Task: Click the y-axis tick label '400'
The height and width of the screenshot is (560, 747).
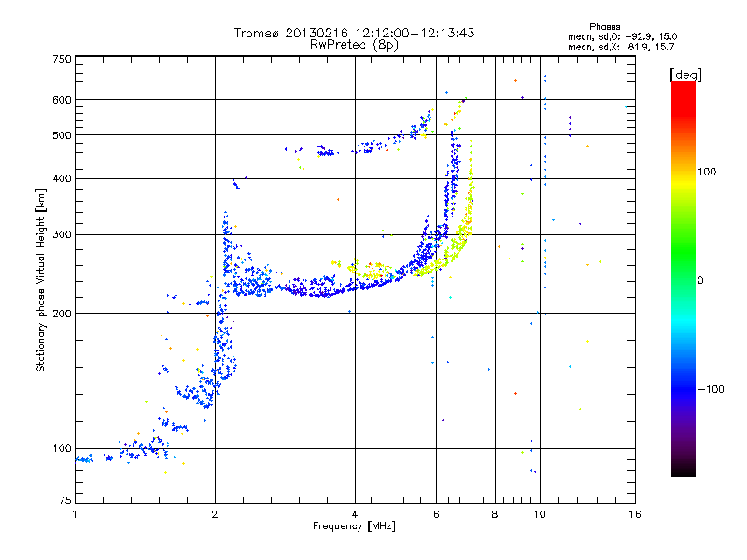Action: point(62,179)
